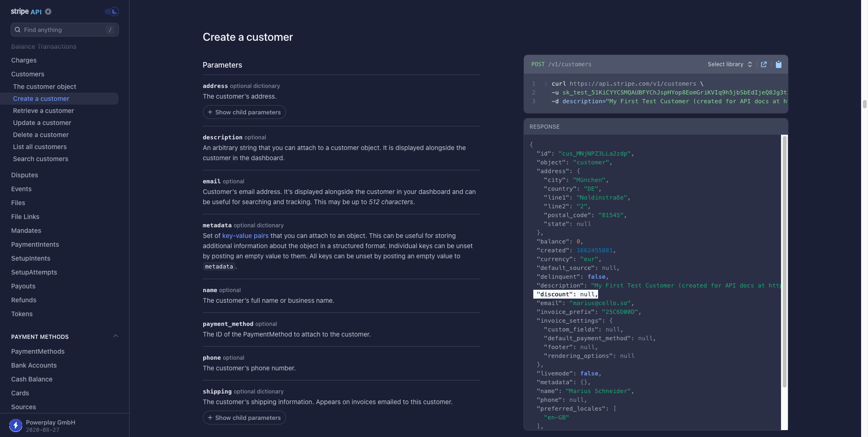Open the File Links section
This screenshot has height=437, width=868.
[x=25, y=217]
